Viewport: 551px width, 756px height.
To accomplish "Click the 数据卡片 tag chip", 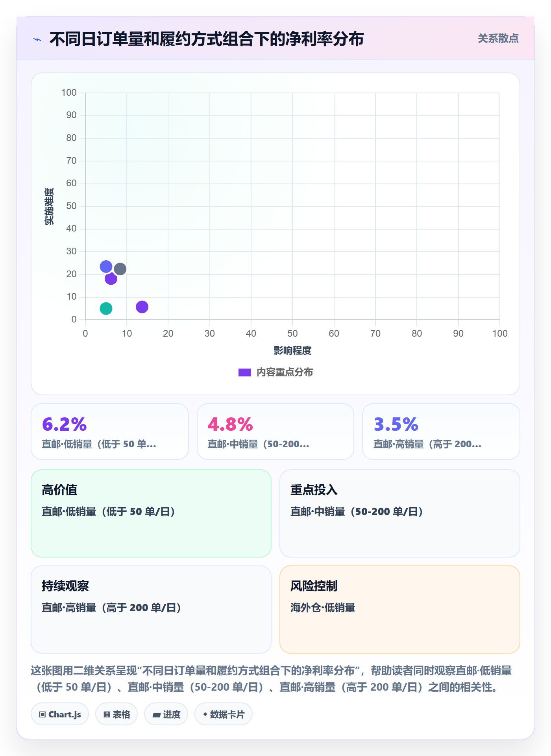I will [224, 714].
